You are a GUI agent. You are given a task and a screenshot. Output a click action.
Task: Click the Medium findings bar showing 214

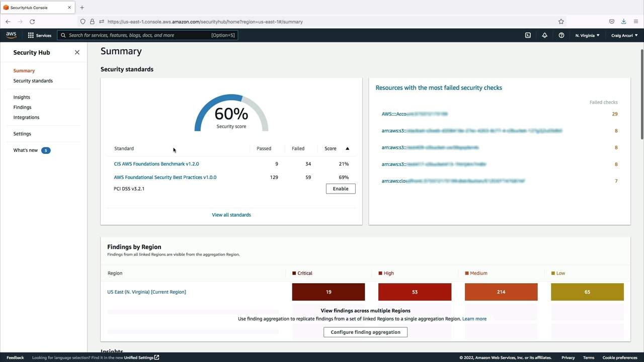click(x=501, y=292)
